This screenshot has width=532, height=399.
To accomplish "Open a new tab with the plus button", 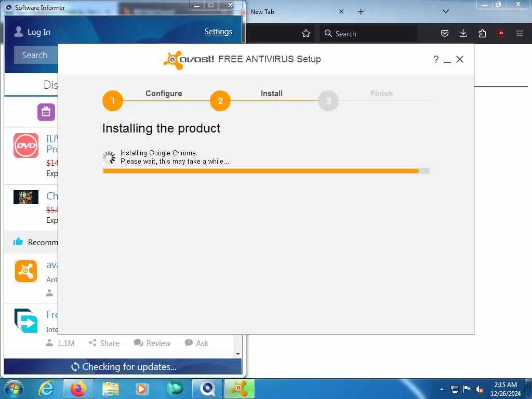I will click(361, 12).
